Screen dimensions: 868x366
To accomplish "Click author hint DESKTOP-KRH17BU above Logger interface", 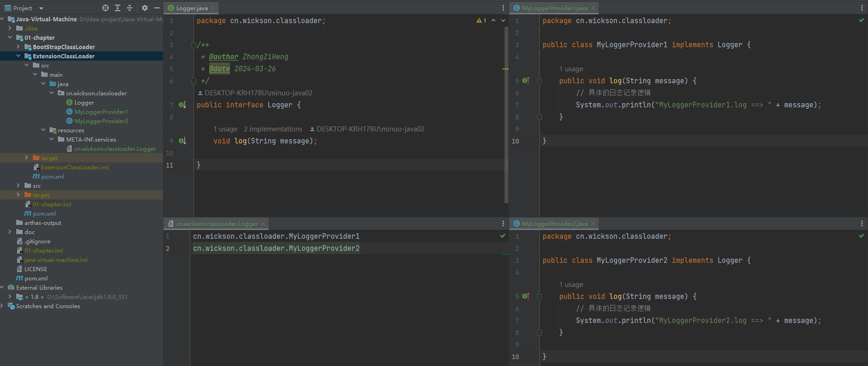I will tap(255, 93).
